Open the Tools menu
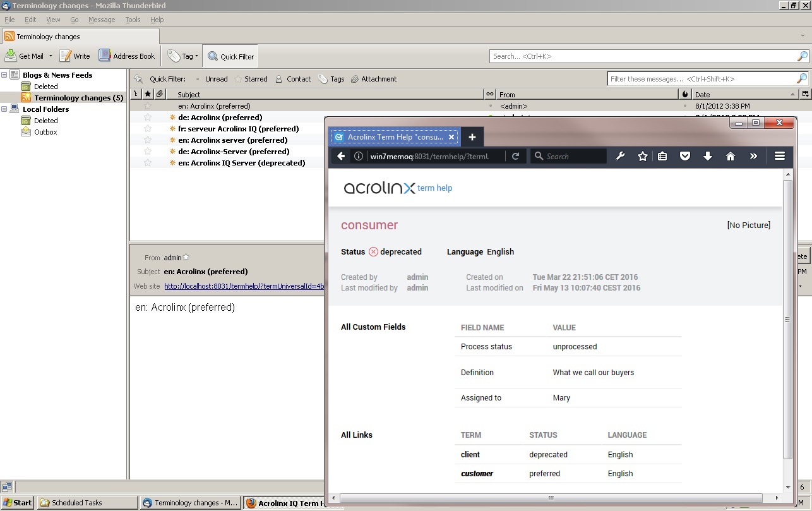This screenshot has height=511, width=812. coord(133,20)
